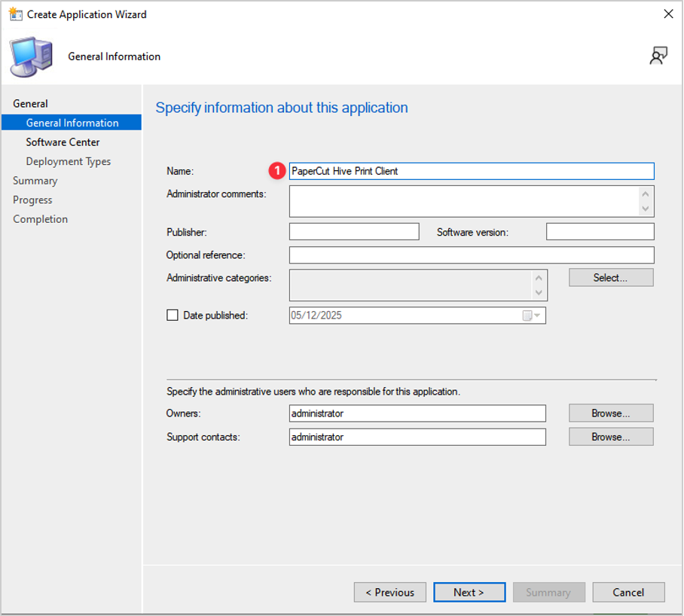This screenshot has width=684, height=616.
Task: Enable the Date published checkbox
Action: point(173,315)
